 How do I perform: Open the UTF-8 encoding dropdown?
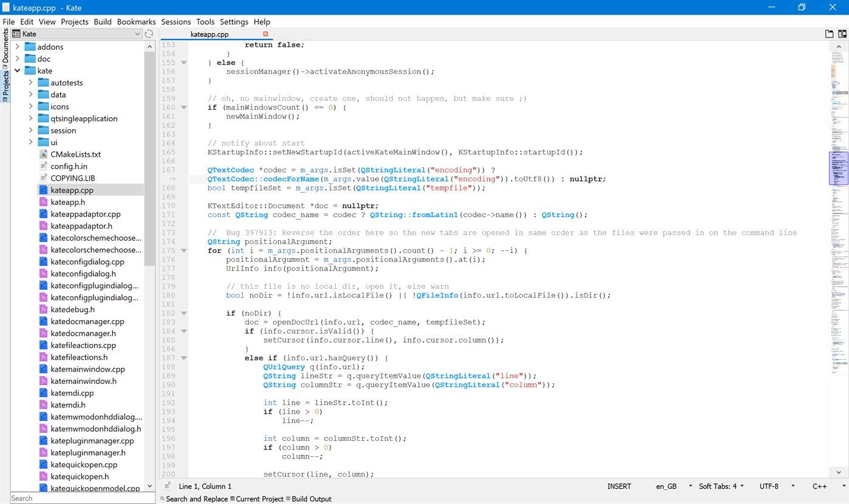point(778,486)
